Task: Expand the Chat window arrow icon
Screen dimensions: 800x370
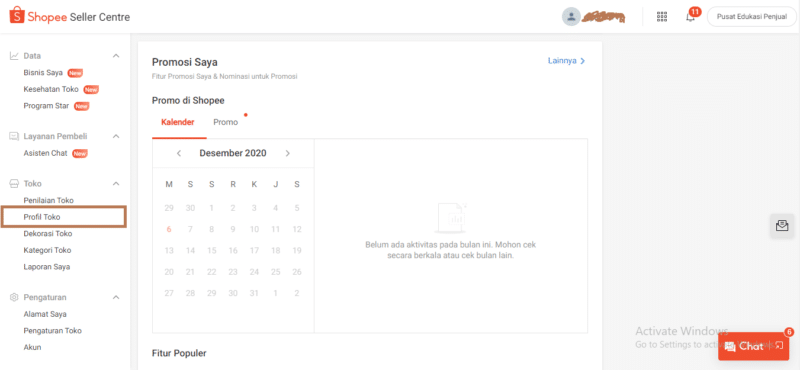Action: point(779,346)
